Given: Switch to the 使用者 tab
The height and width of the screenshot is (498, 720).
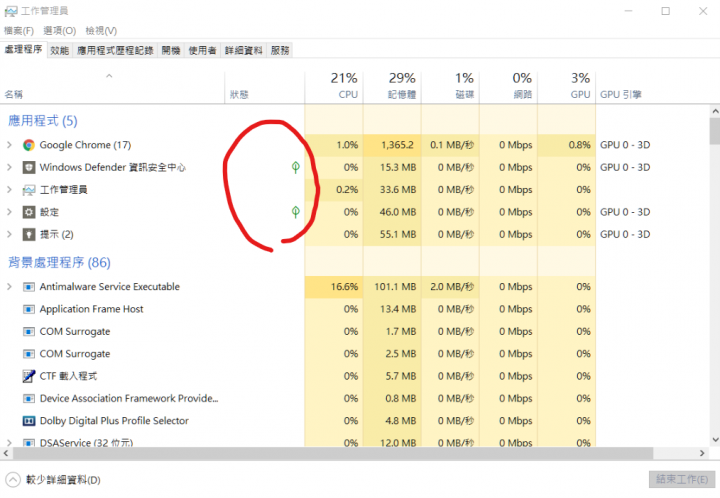Looking at the screenshot, I should click(202, 50).
